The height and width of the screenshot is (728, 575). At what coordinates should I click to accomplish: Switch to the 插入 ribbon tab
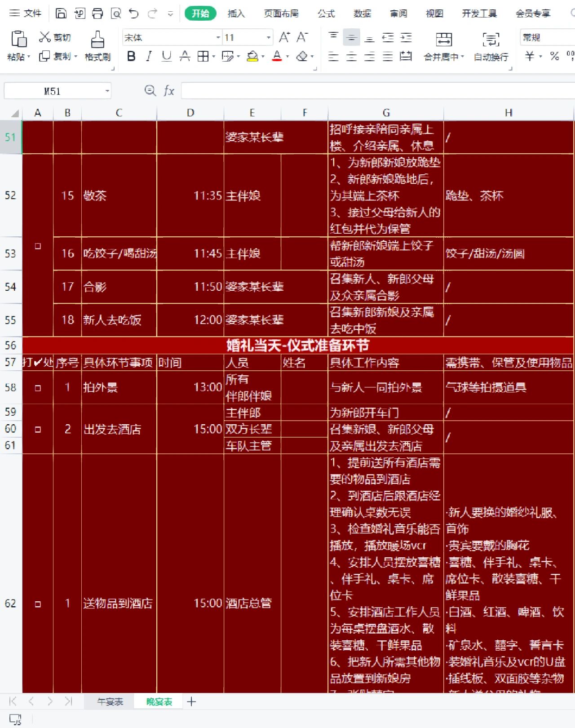236,13
